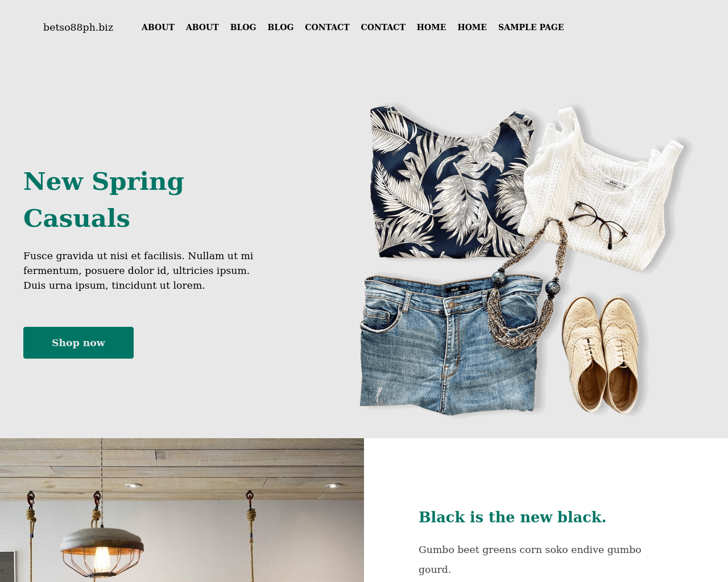728x582 pixels.
Task: Navigate to the first HOME link
Action: click(x=432, y=27)
